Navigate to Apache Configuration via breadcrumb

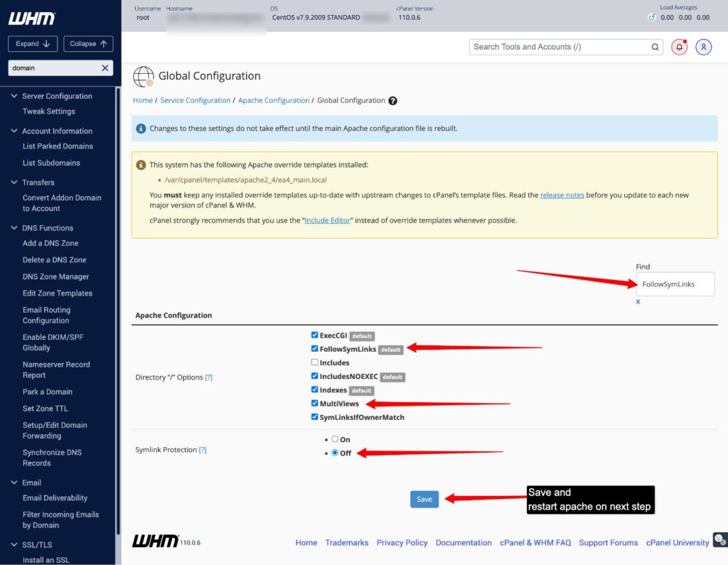274,100
